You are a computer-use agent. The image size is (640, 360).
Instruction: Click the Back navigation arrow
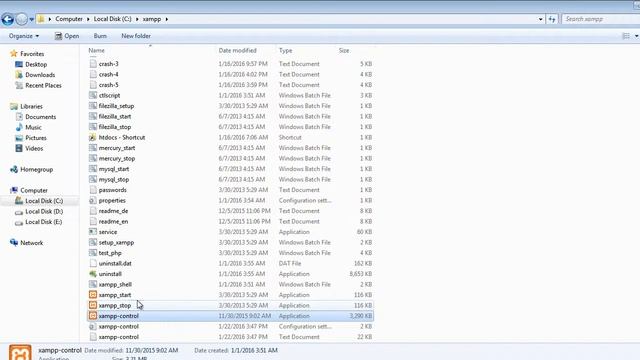[7, 19]
